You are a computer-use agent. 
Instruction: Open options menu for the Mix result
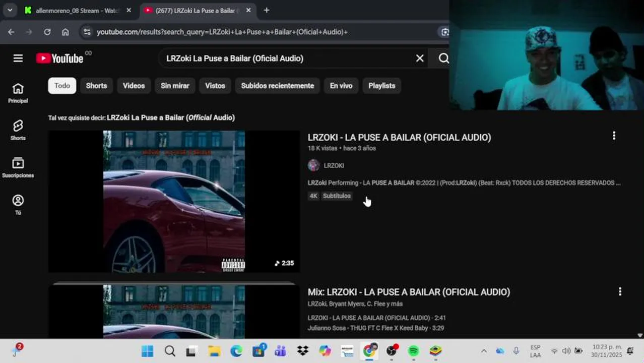tap(620, 291)
